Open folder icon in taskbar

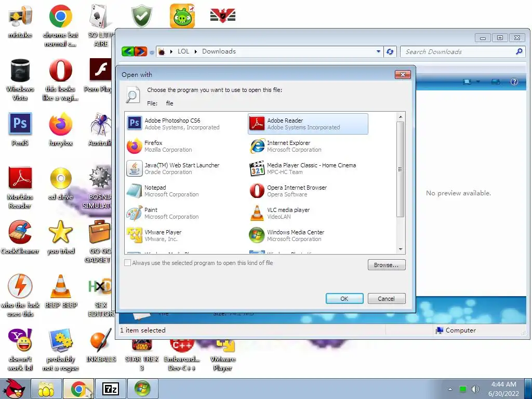click(x=46, y=389)
